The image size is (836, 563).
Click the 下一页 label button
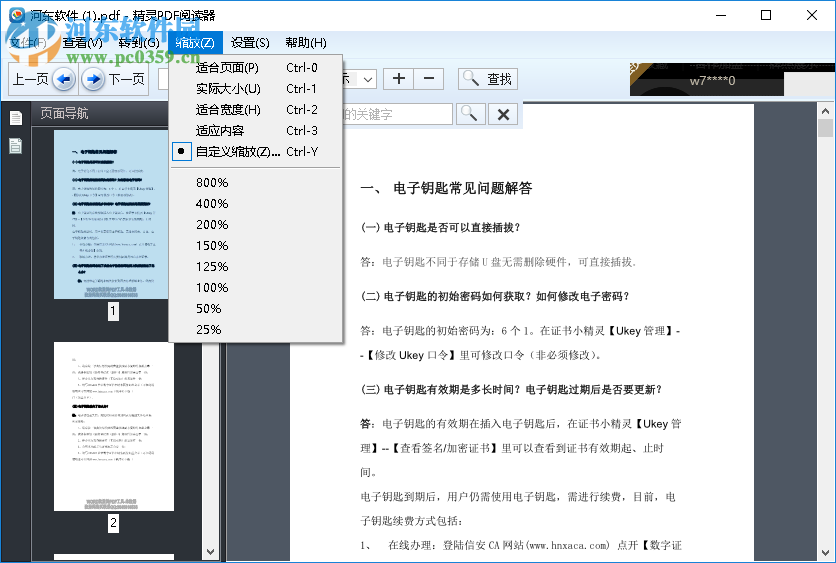(127, 79)
